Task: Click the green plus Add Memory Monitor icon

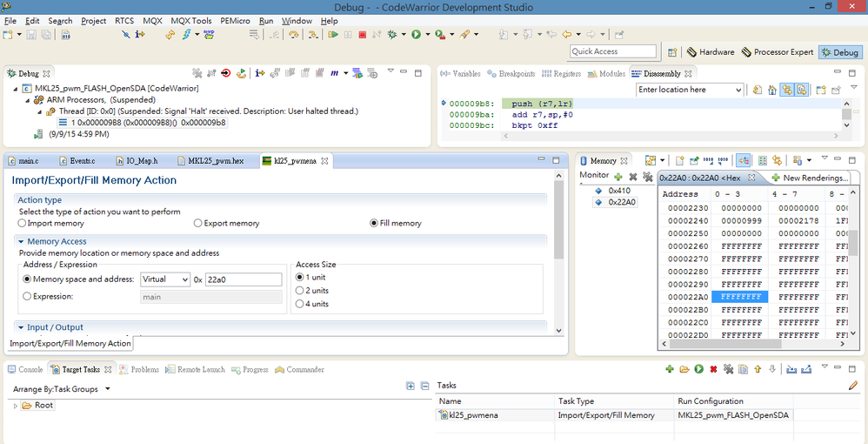Action: (618, 177)
